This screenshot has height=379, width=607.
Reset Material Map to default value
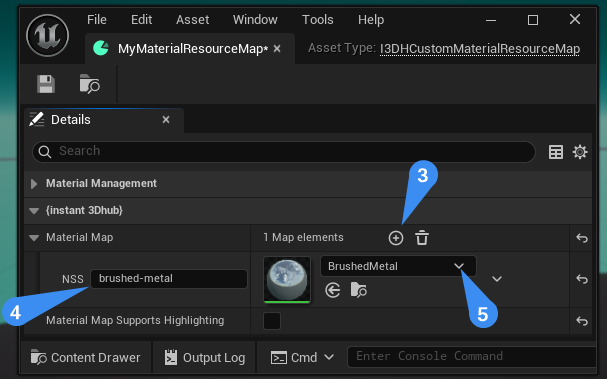coord(581,238)
